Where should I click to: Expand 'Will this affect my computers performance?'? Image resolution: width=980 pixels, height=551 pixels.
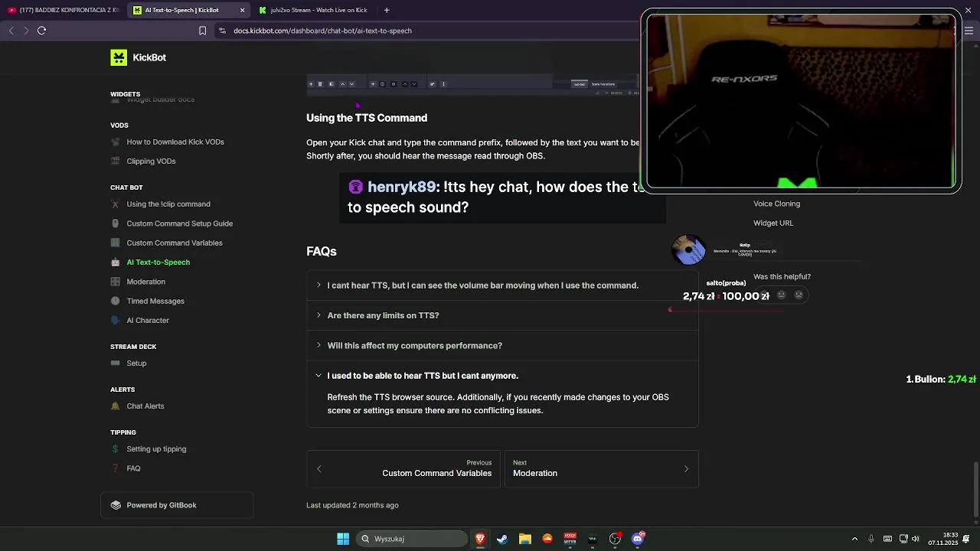tap(502, 345)
